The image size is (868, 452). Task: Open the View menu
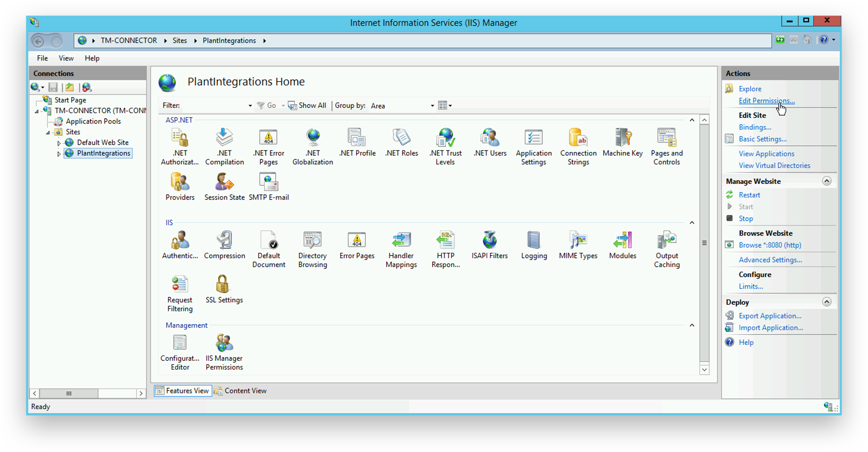66,58
